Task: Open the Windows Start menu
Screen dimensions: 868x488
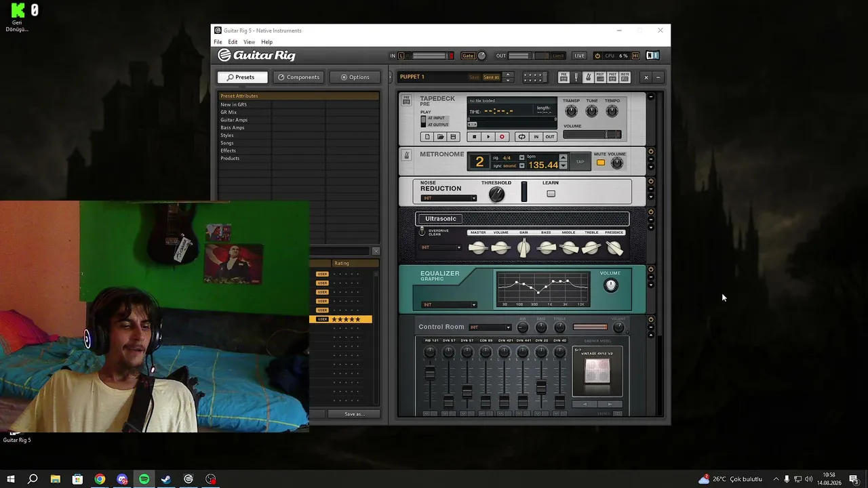Action: pos(11,479)
